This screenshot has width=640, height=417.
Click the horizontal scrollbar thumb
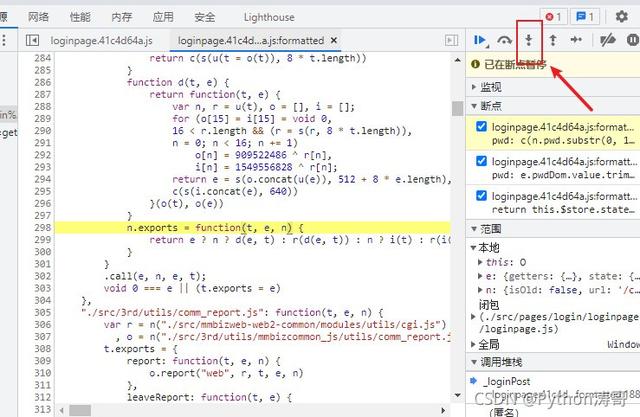[x=80, y=410]
